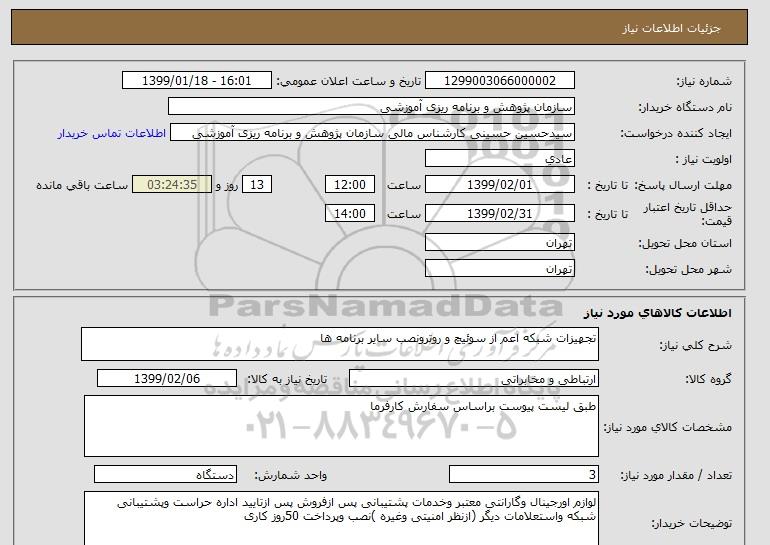
Task: Click the delivery city field تهران
Action: point(499,269)
